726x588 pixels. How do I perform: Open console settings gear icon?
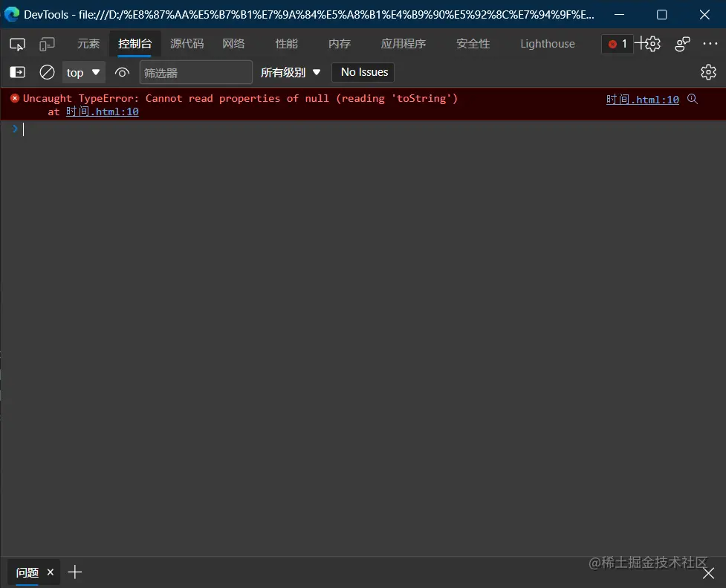(x=708, y=72)
